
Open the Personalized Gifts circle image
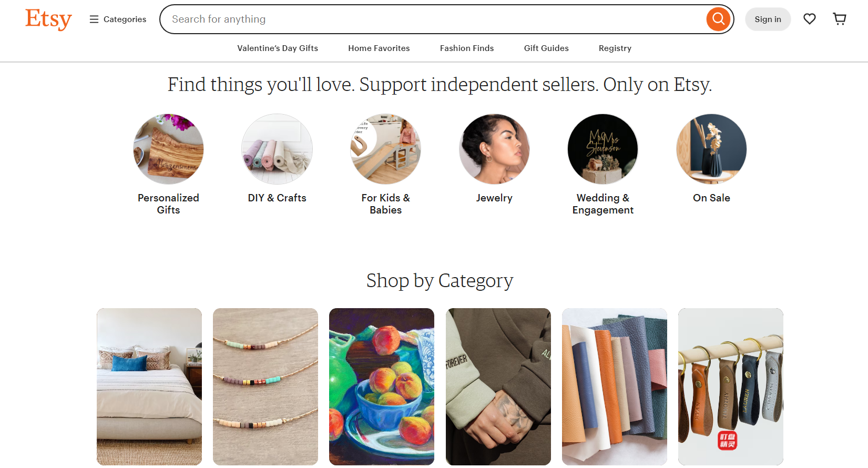(168, 149)
